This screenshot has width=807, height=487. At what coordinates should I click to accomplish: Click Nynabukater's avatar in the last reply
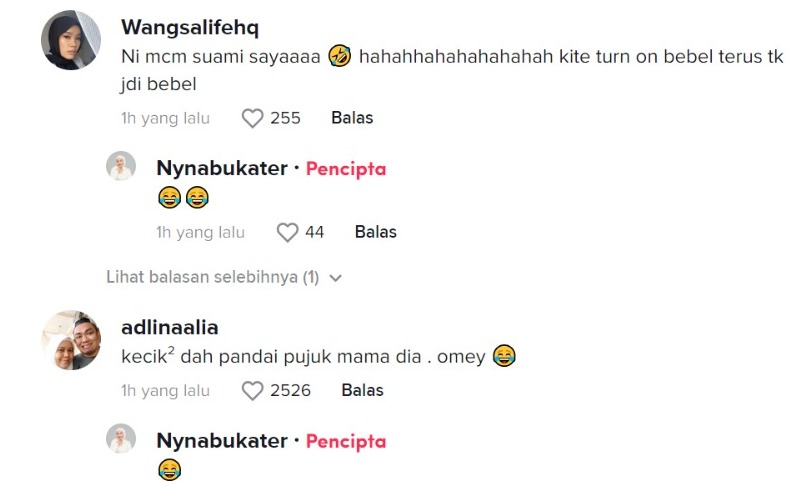point(121,439)
